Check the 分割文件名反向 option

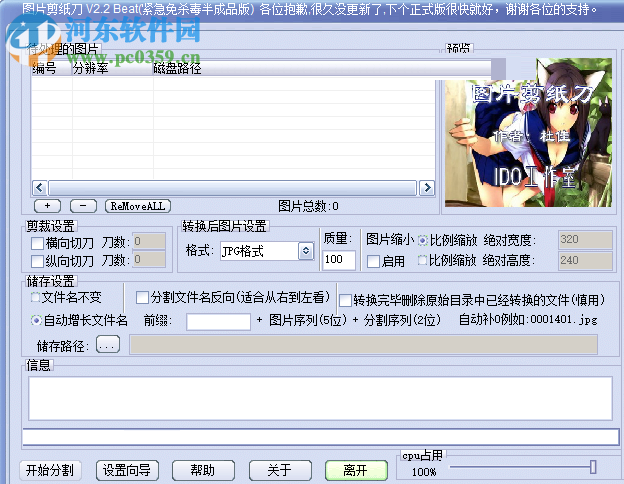coord(142,298)
